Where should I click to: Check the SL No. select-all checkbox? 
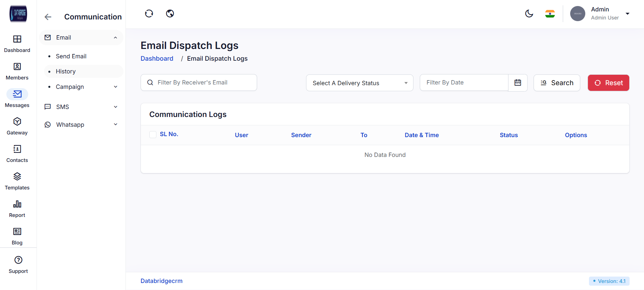pyautogui.click(x=153, y=134)
